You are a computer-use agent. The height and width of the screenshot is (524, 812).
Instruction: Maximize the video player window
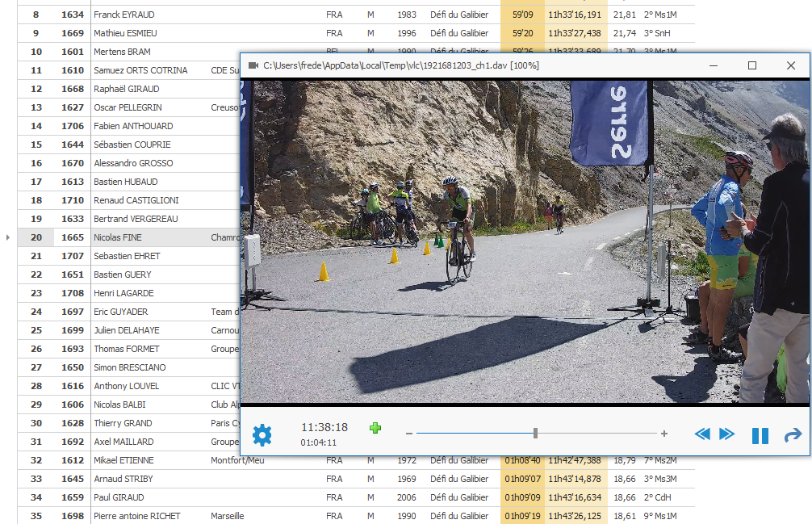click(752, 65)
